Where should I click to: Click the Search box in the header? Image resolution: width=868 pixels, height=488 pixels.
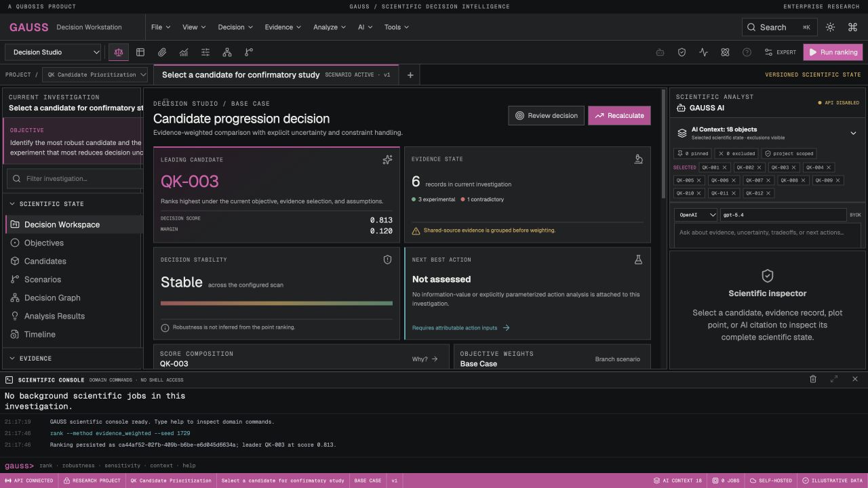tap(780, 27)
